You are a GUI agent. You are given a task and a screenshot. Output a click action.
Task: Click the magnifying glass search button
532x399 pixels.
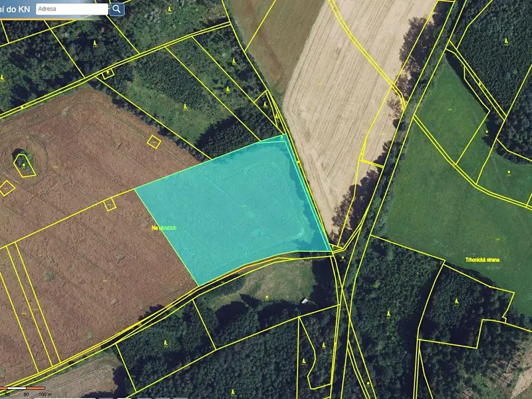point(117,9)
